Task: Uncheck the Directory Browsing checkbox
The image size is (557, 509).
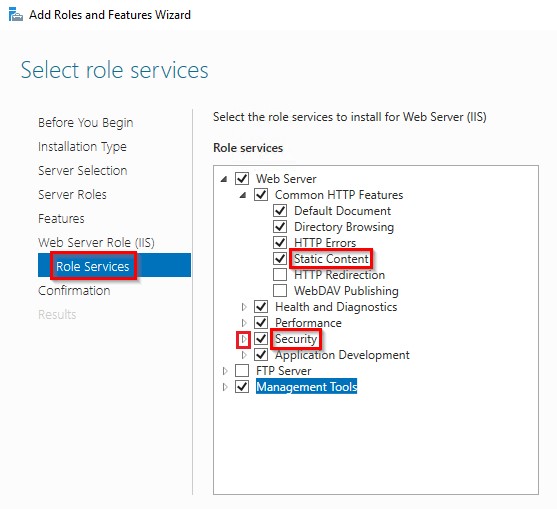Action: pyautogui.click(x=280, y=227)
